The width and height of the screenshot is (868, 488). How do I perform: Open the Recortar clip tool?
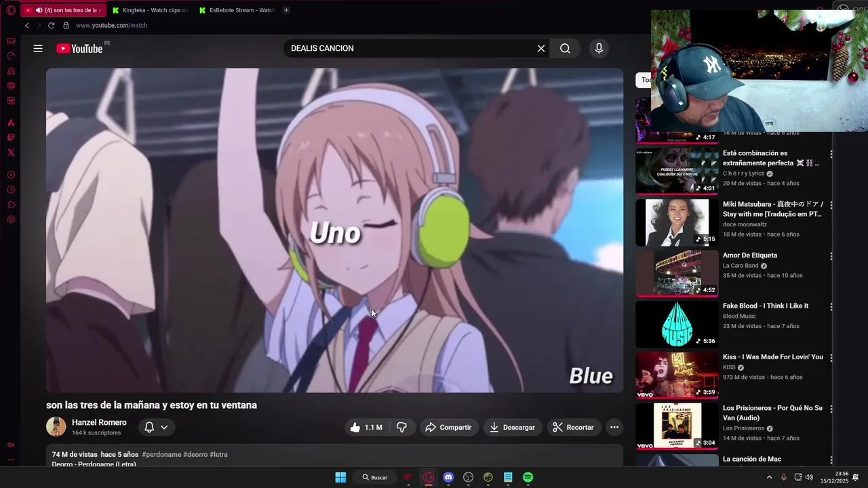573,427
